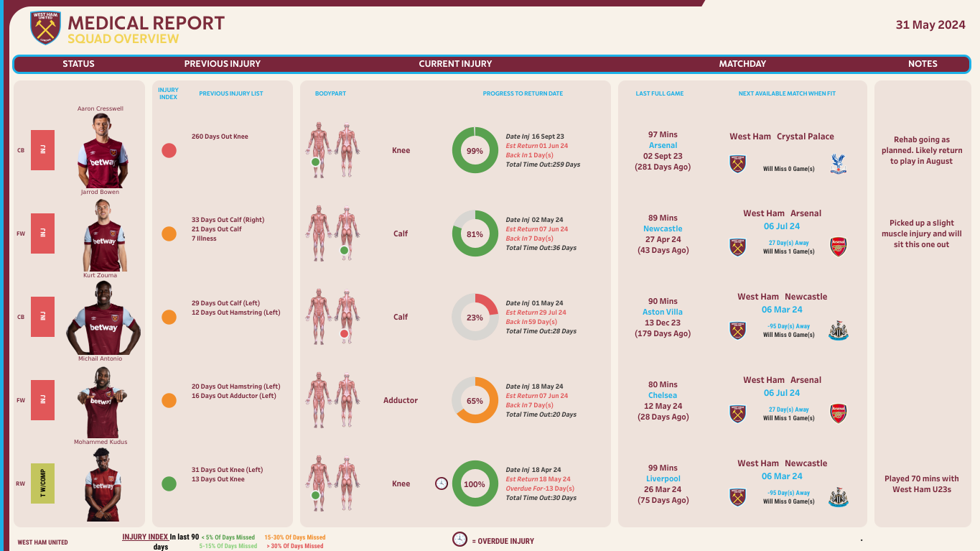The height and width of the screenshot is (551, 980).
Task: Click Michail Antonio's player photo
Action: pyautogui.click(x=101, y=402)
